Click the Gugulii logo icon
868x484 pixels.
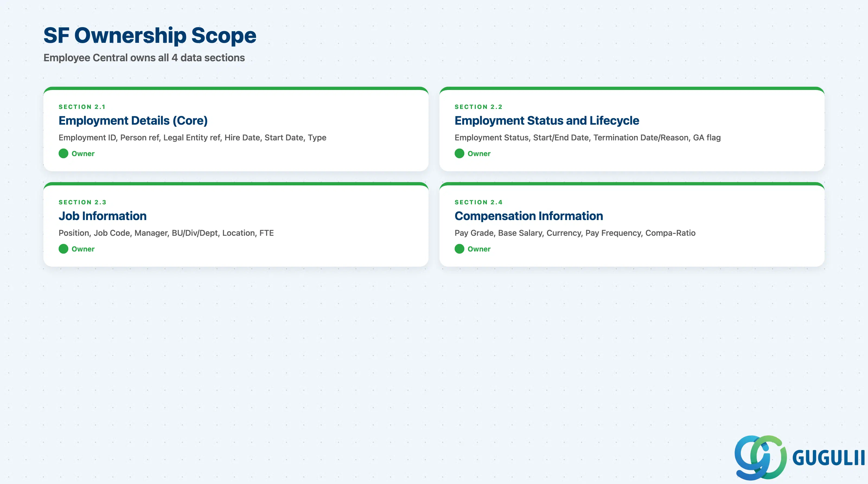[x=761, y=457]
